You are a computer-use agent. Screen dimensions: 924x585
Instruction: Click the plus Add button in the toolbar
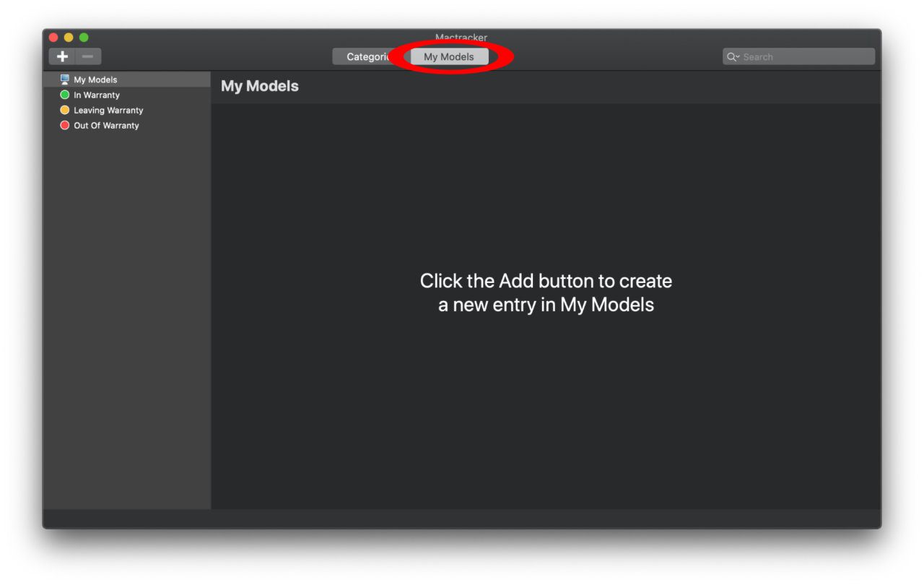click(x=62, y=56)
